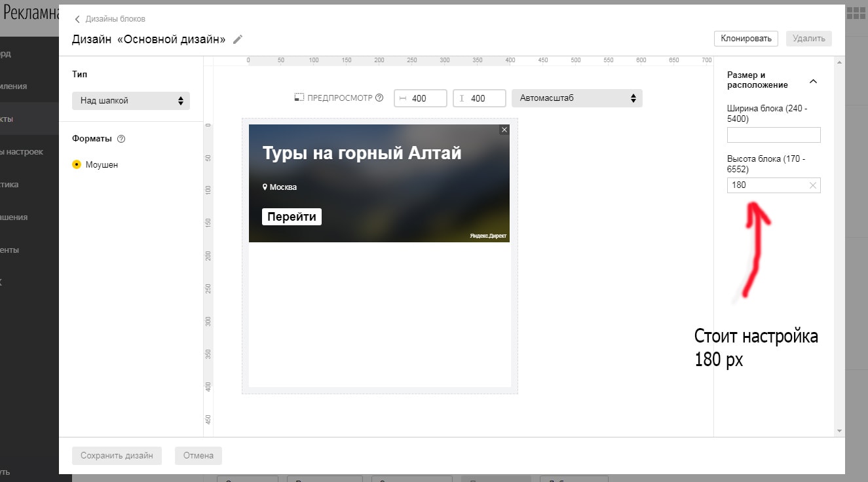Viewport: 868px width, 482px height.
Task: Click the preview height field 400
Action: click(480, 98)
